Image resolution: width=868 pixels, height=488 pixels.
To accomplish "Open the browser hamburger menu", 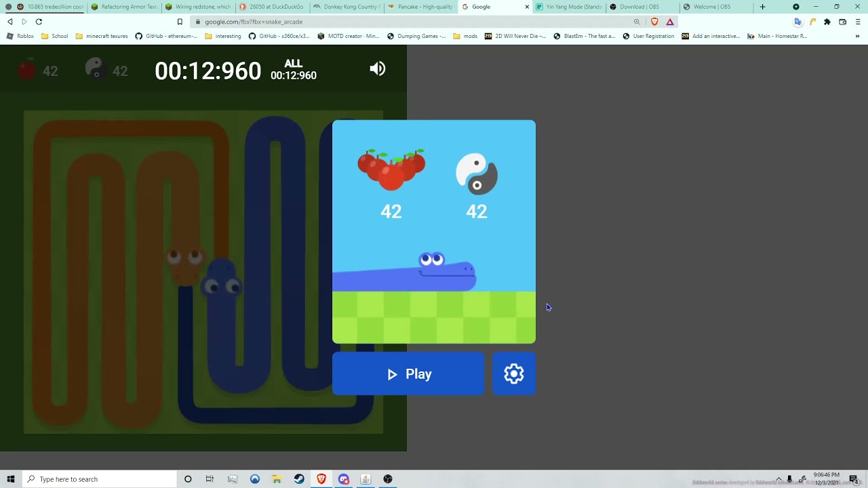I will pyautogui.click(x=858, y=22).
